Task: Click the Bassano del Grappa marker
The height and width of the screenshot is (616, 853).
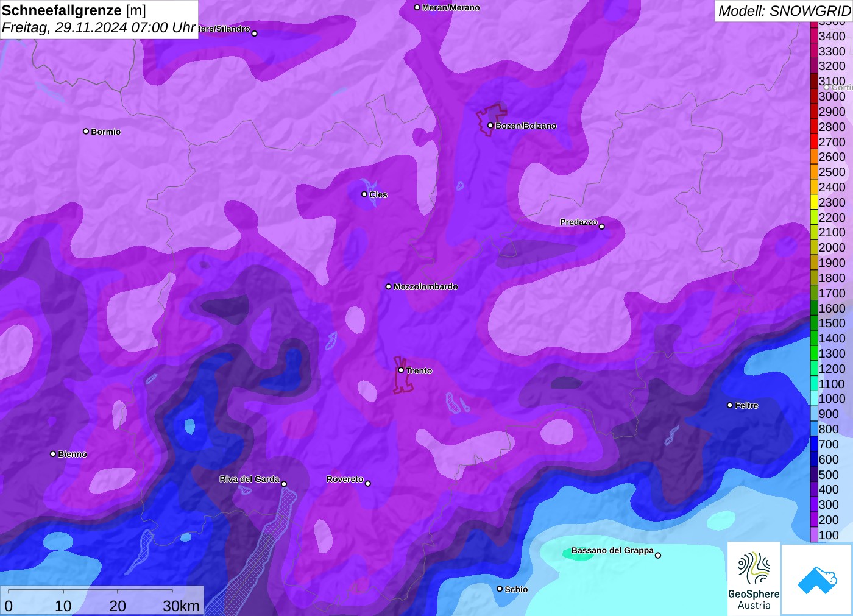Action: pos(658,555)
